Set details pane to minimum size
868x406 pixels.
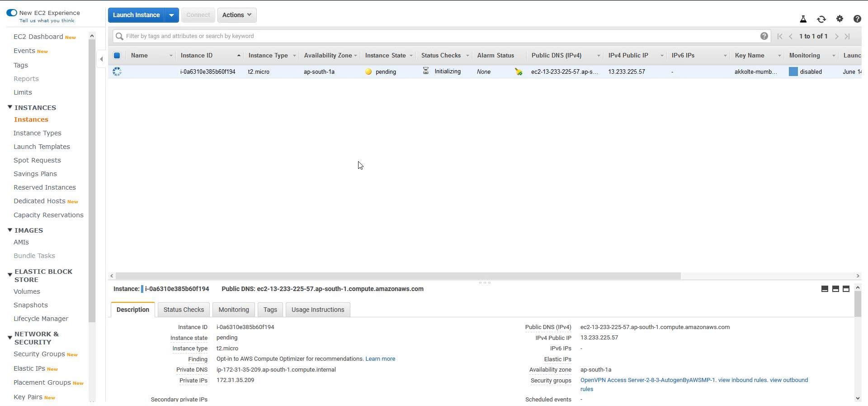point(825,289)
